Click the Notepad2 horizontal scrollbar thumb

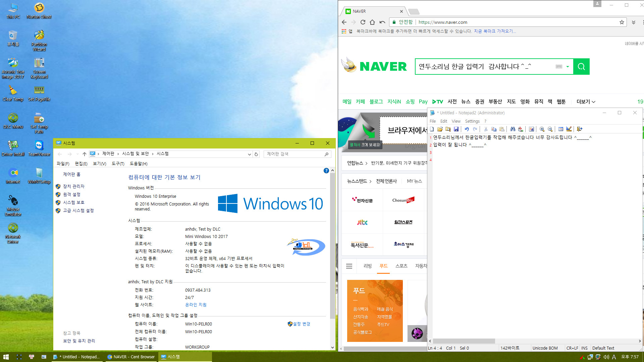click(464, 341)
